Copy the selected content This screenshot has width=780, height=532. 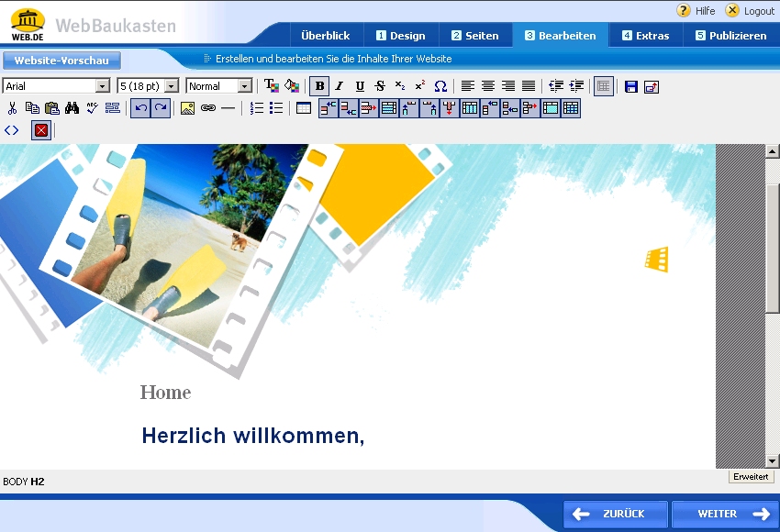pos(32,108)
